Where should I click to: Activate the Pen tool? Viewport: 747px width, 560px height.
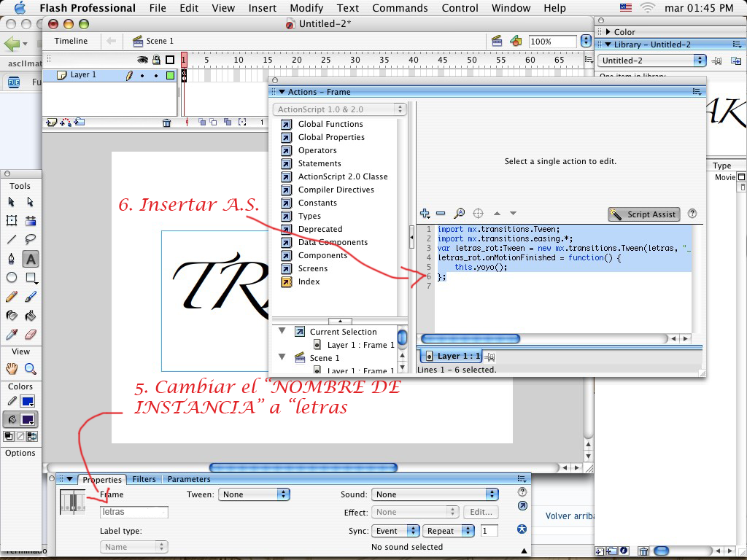pyautogui.click(x=12, y=259)
